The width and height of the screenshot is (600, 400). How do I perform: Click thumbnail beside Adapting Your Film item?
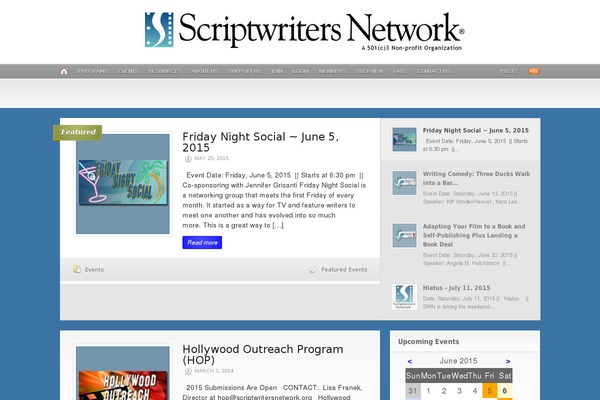pos(404,235)
